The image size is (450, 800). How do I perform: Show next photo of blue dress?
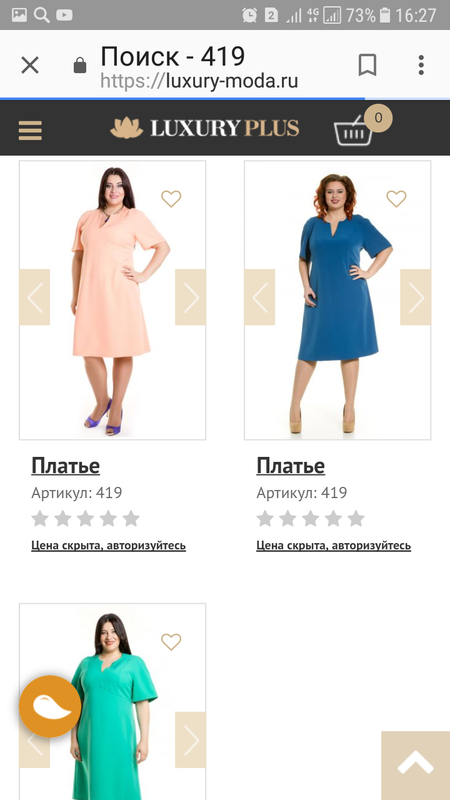[415, 297]
